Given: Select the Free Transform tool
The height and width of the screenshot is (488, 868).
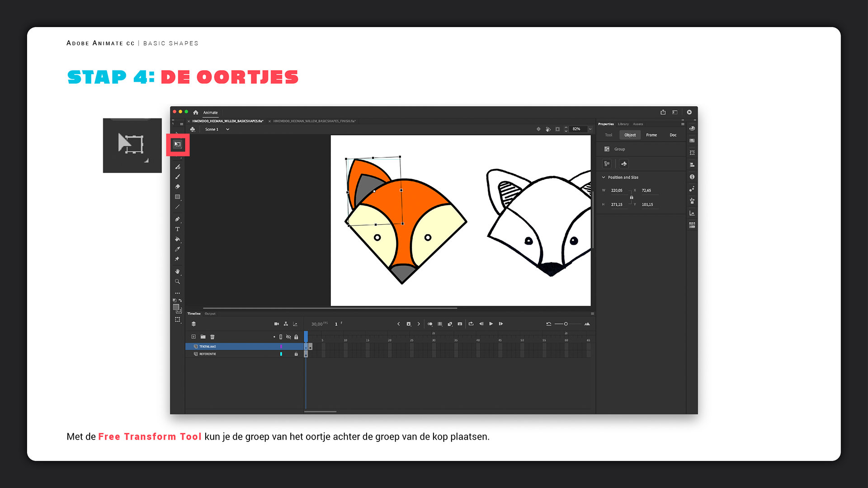Looking at the screenshot, I should [x=178, y=144].
